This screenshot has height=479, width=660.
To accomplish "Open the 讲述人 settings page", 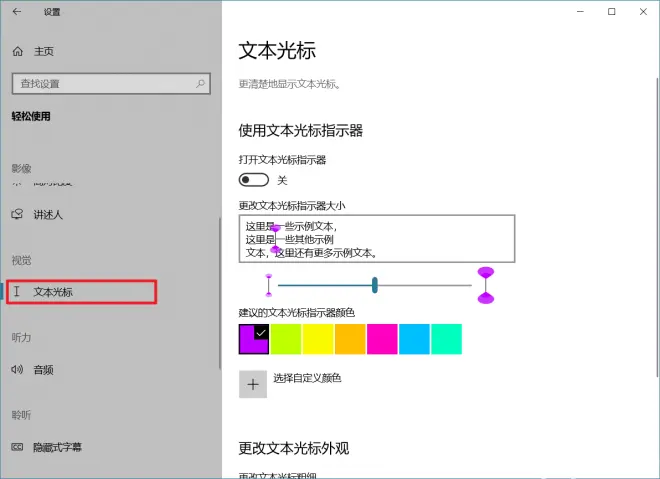I will click(x=48, y=215).
